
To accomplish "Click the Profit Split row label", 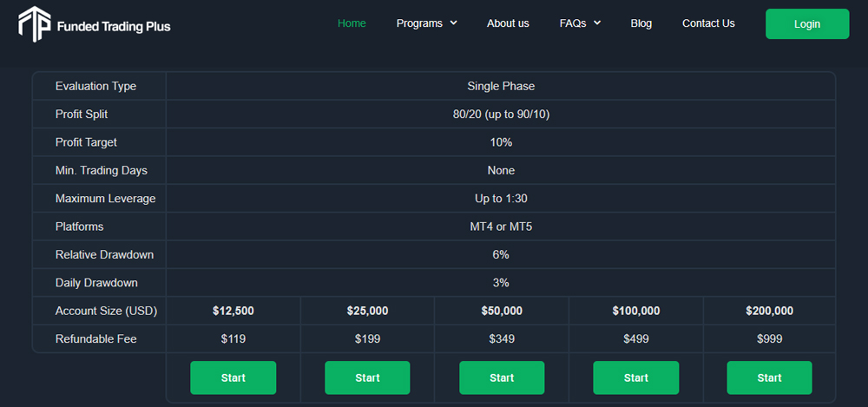I will click(x=82, y=115).
